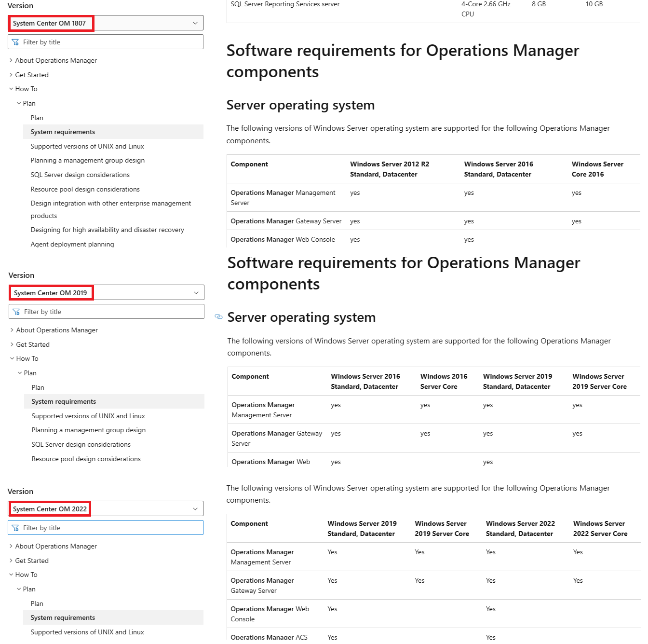Click the Windows Server 2022 Server Core column header
This screenshot has width=648, height=644.
click(x=600, y=529)
